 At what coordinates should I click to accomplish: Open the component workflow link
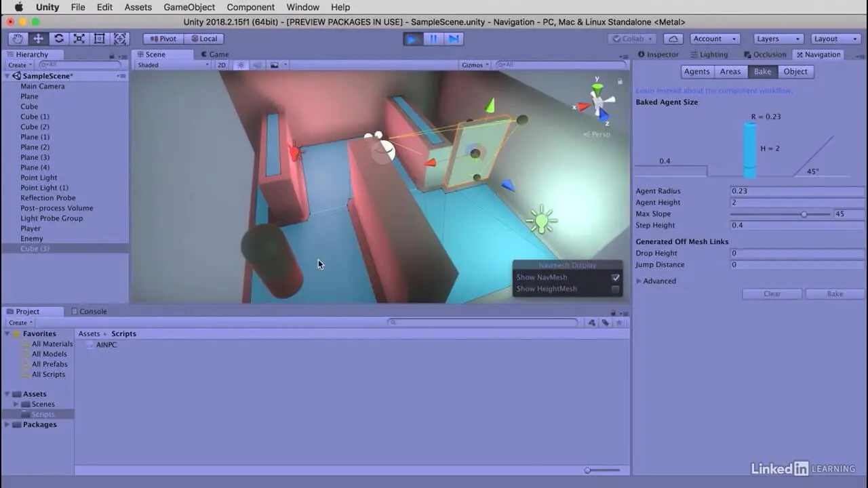[x=713, y=91]
